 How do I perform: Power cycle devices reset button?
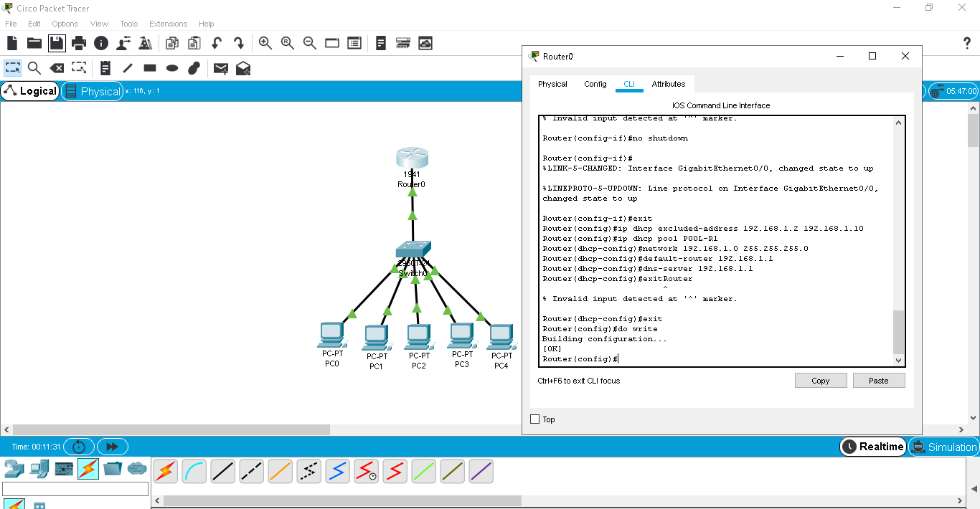coord(79,447)
